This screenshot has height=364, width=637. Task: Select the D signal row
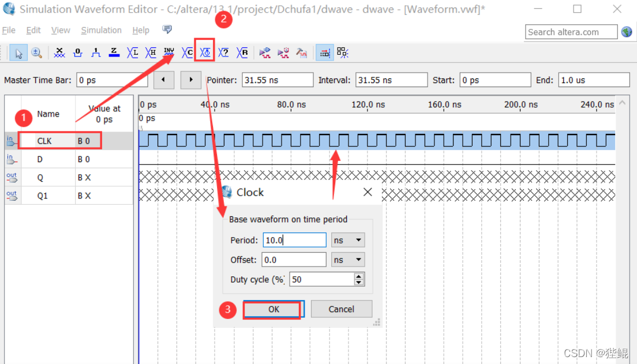pyautogui.click(x=69, y=159)
